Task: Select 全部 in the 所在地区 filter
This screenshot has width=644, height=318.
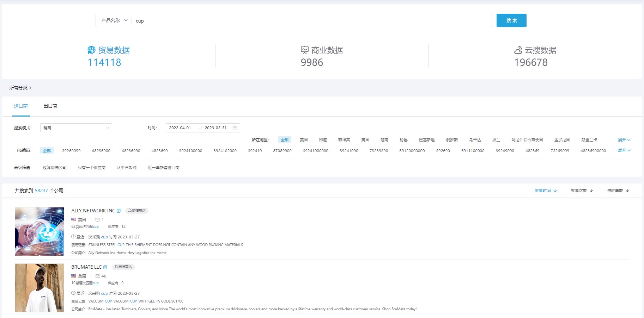Action: (x=285, y=140)
